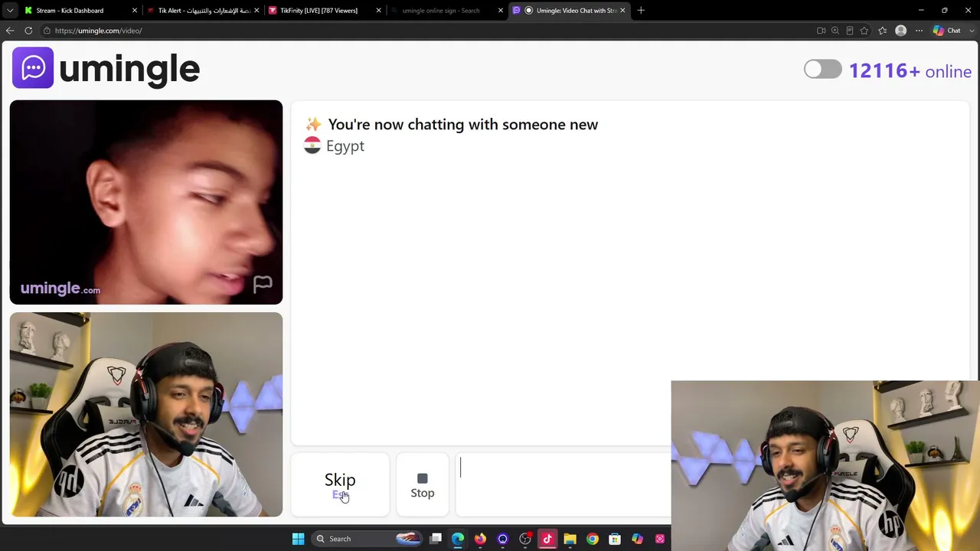Close the Tik Alert tab

pos(256,11)
